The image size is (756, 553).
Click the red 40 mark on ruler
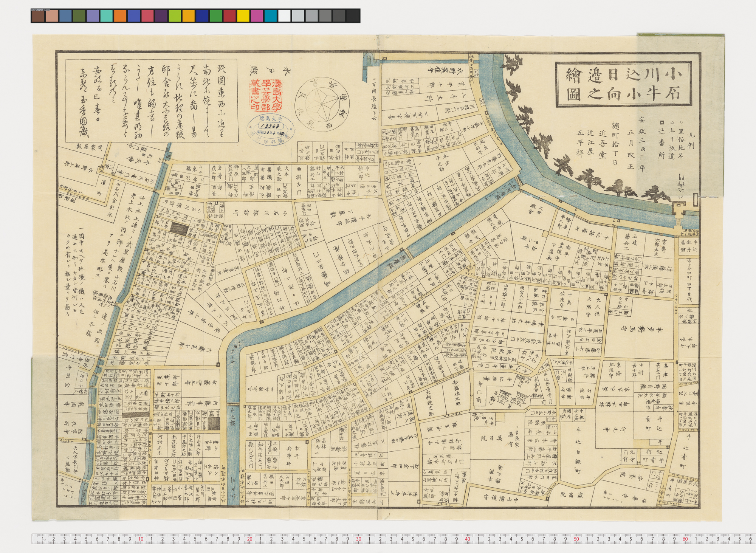[468, 539]
